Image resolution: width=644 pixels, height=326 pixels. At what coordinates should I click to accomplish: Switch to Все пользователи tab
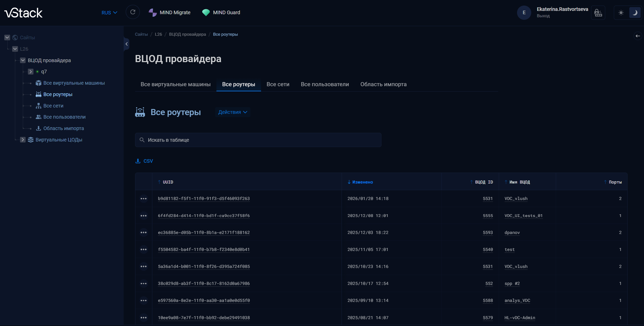(325, 84)
